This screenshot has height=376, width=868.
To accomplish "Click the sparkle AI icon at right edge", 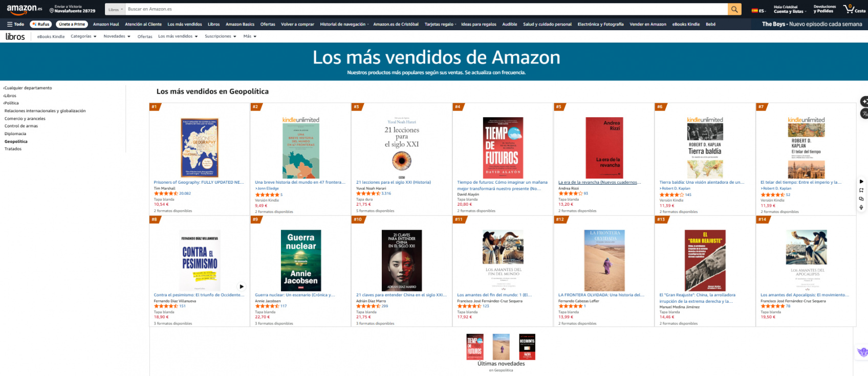I will [864, 101].
